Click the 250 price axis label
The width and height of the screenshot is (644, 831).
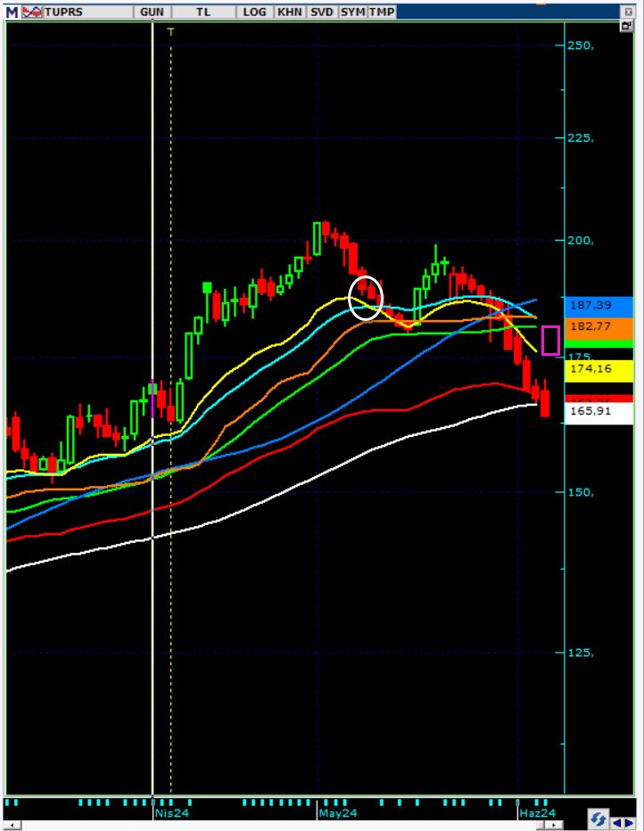tap(581, 45)
